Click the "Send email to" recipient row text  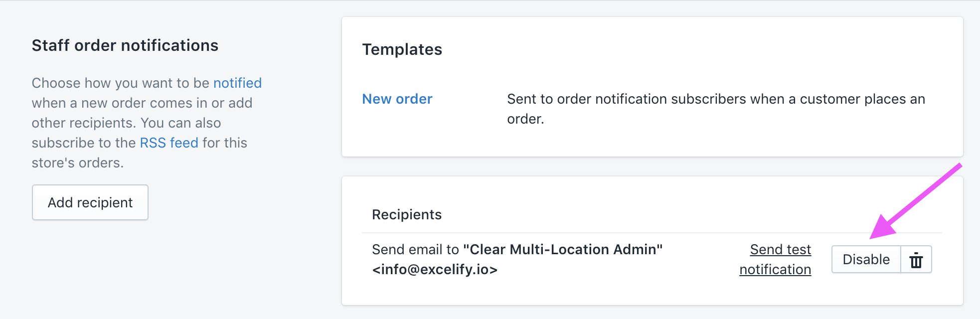[415, 250]
